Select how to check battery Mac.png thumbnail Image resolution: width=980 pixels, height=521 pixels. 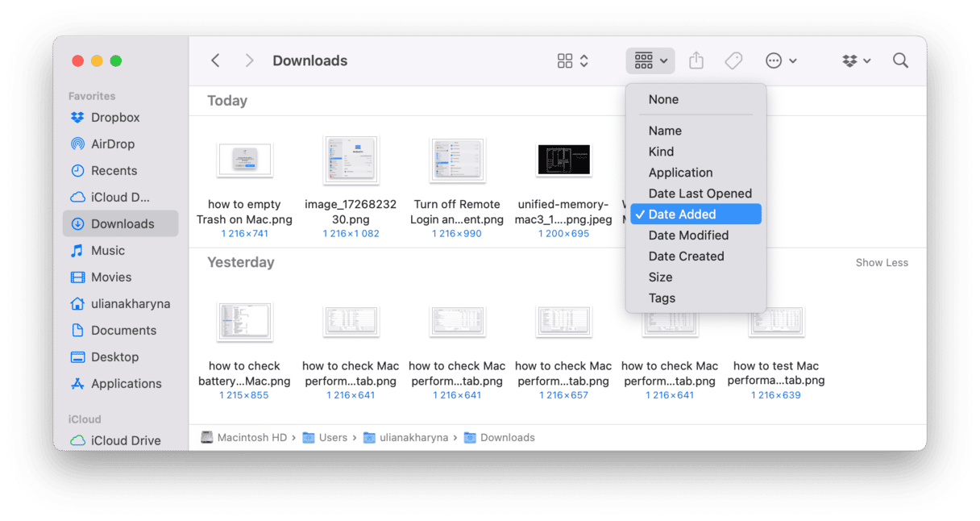pyautogui.click(x=245, y=322)
